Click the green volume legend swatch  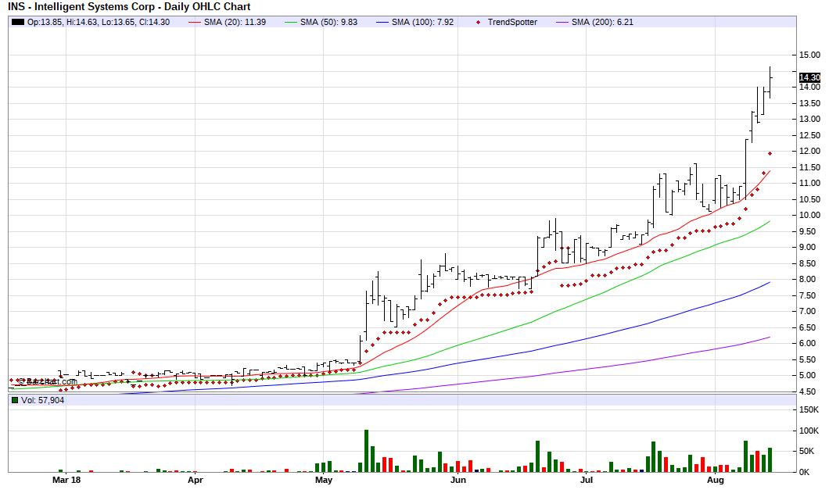pos(15,400)
